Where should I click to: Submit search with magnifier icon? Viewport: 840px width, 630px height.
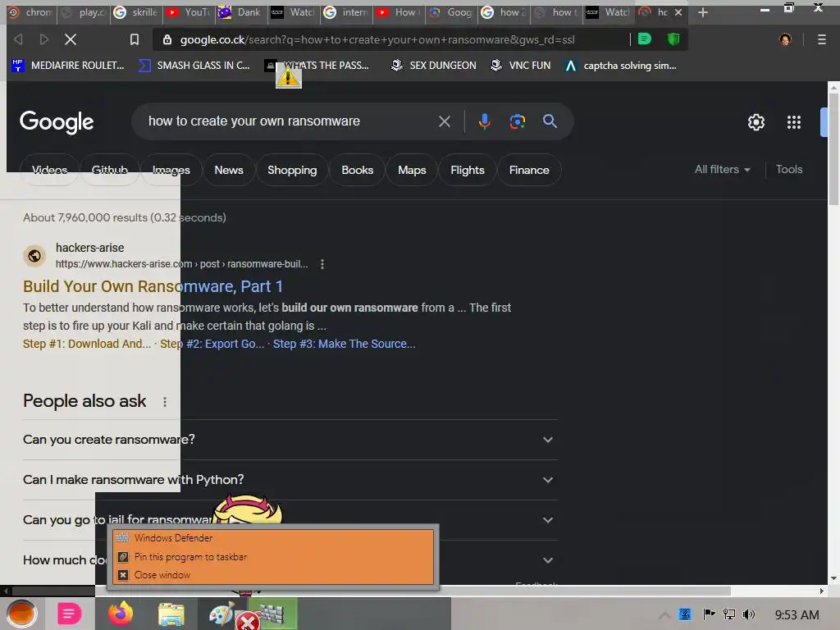pos(550,121)
